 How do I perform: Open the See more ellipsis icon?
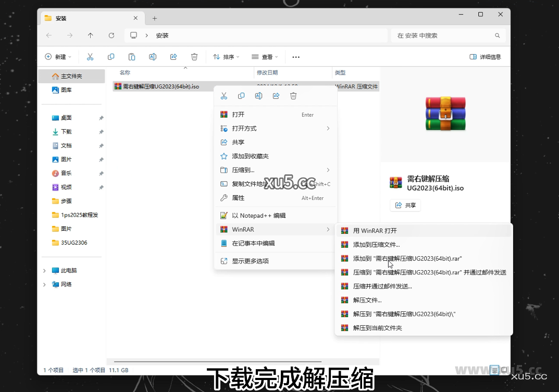[x=296, y=57]
